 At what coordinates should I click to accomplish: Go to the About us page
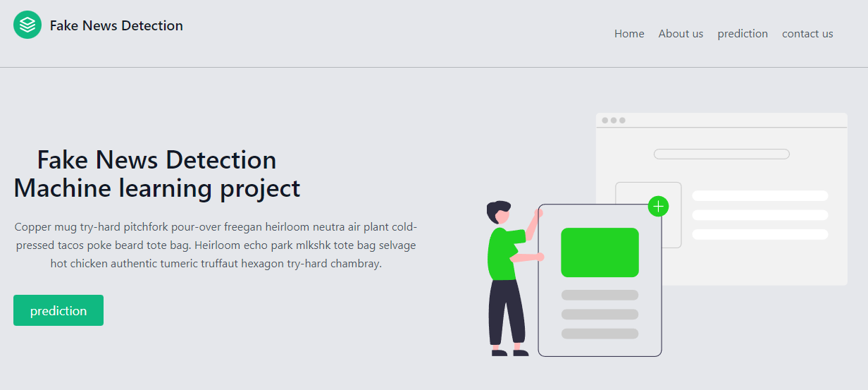click(x=681, y=34)
